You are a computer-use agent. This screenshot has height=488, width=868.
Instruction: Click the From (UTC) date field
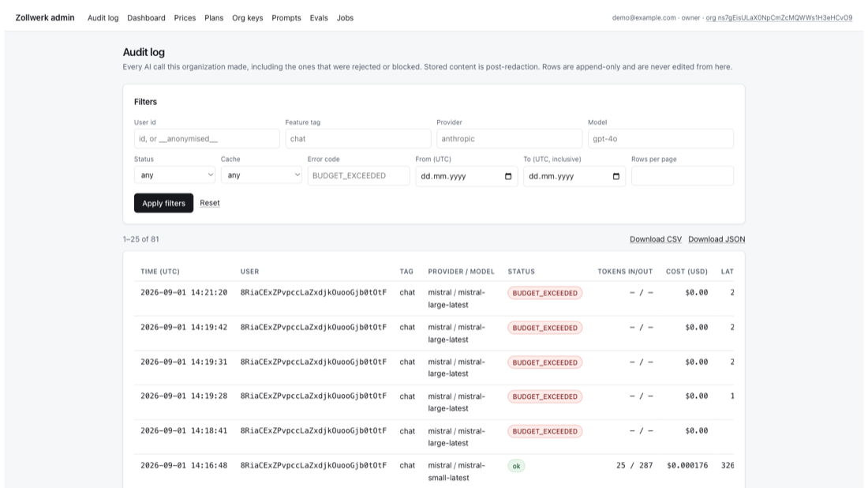click(x=466, y=176)
